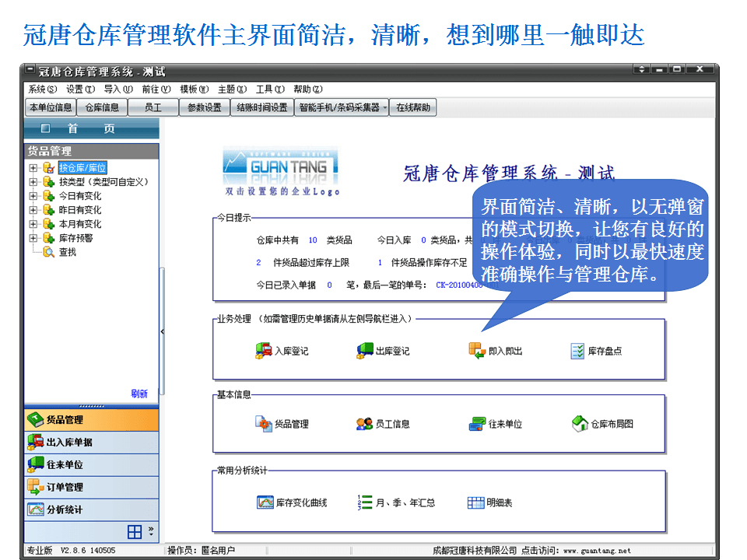Click the 仓库信息 toolbar button
Image resolution: width=747 pixels, height=560 pixels.
102,107
